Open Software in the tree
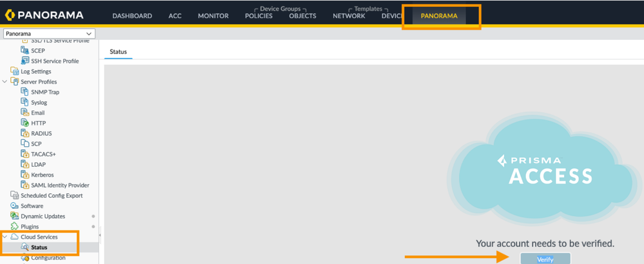 point(32,206)
